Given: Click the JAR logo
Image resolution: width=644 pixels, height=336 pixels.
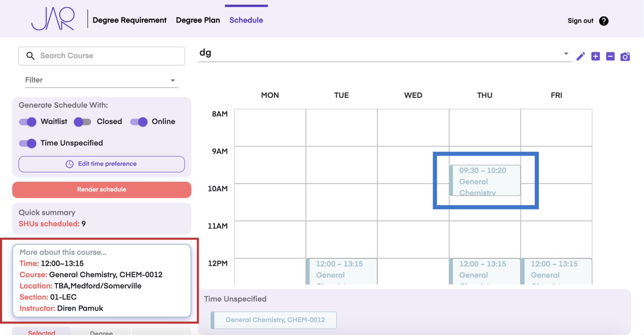Looking at the screenshot, I should [x=53, y=19].
